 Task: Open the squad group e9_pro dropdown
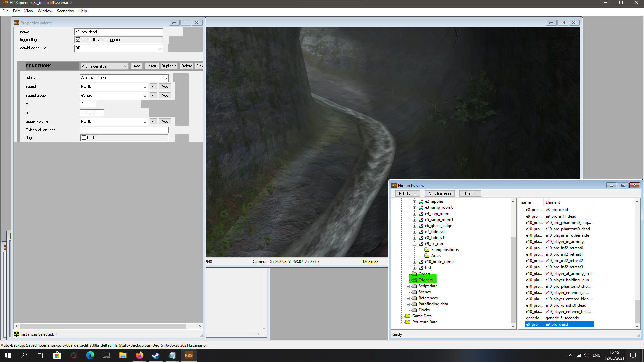pyautogui.click(x=145, y=96)
